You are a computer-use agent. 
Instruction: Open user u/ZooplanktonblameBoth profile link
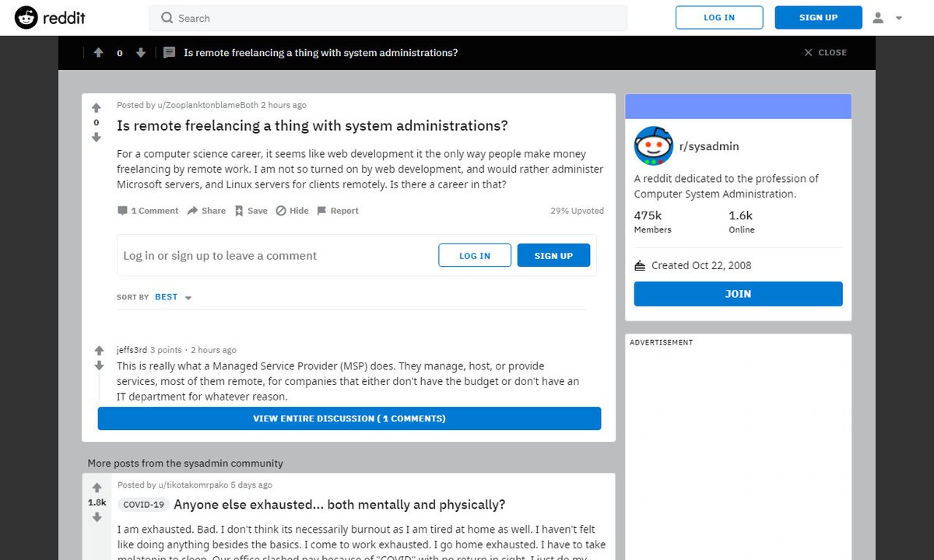point(208,105)
